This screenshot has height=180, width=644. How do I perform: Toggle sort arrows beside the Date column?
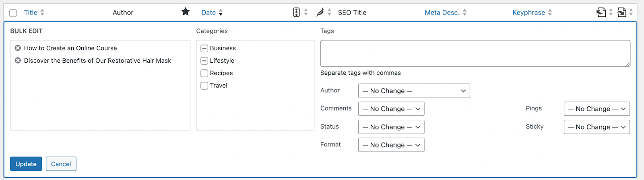pyautogui.click(x=221, y=12)
